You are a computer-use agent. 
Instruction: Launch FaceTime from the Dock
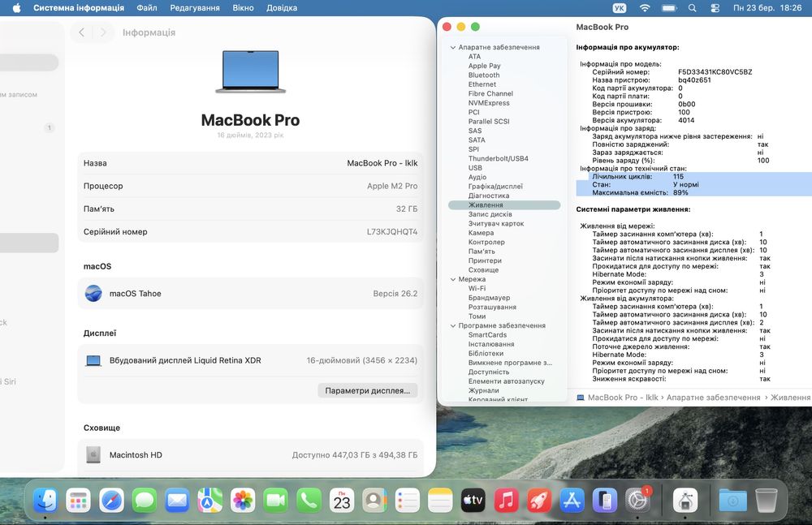point(275,501)
